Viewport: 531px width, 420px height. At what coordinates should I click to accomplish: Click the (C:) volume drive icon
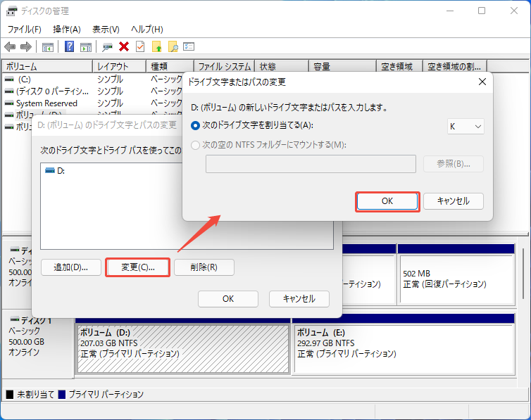[9, 79]
